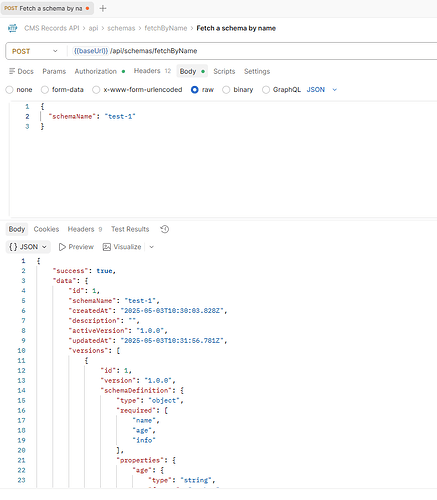Image resolution: width=437 pixels, height=500 pixels.
Task: Click the "schemaName" key in request body
Action: tap(72, 117)
